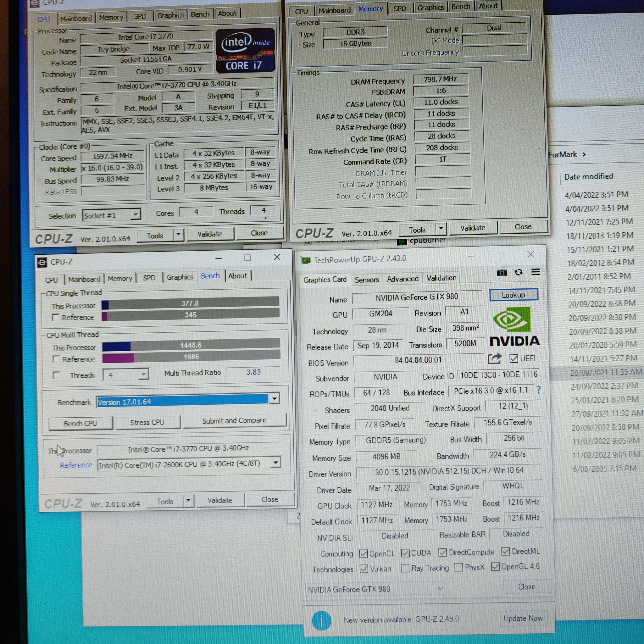Viewport: 644px width, 644px height.
Task: Expand Tools arrow in Bench window
Action: coord(188,500)
